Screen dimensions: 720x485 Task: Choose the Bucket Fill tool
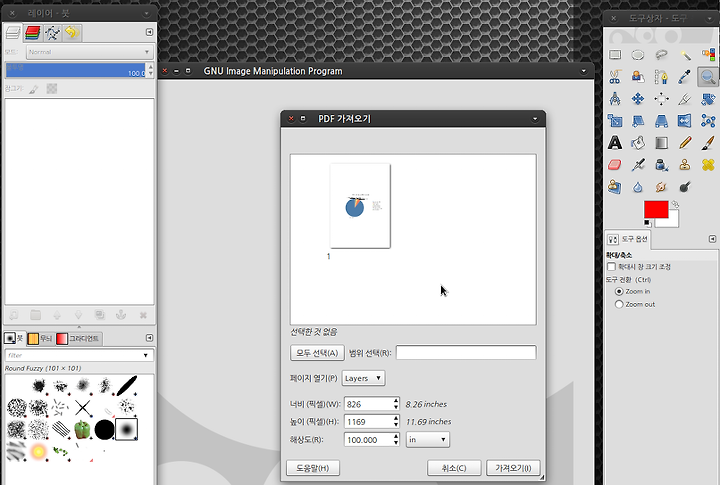[638, 143]
